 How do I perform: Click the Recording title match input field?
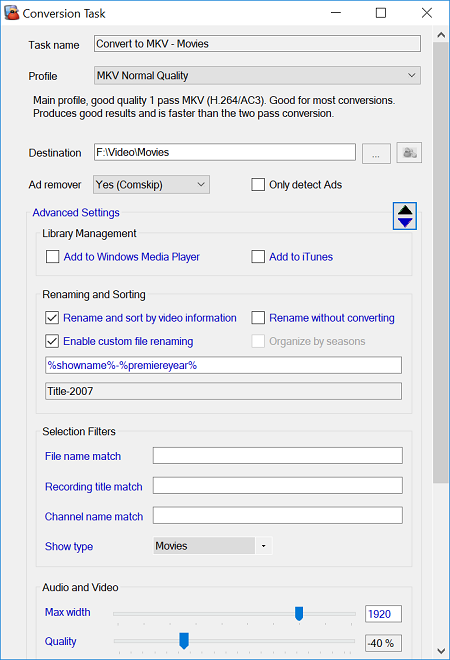click(x=278, y=486)
